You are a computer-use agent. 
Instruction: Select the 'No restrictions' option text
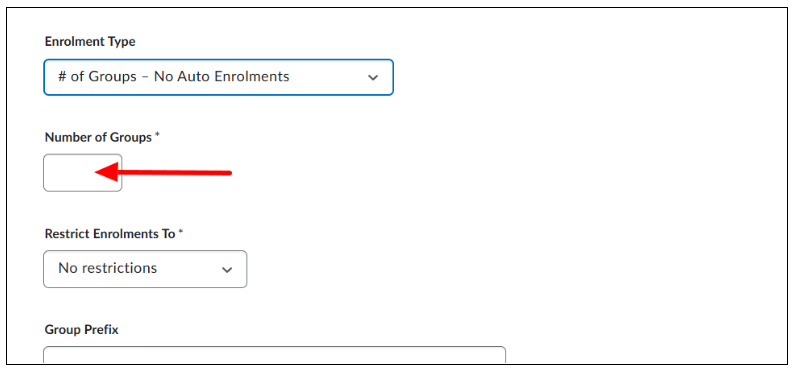107,268
